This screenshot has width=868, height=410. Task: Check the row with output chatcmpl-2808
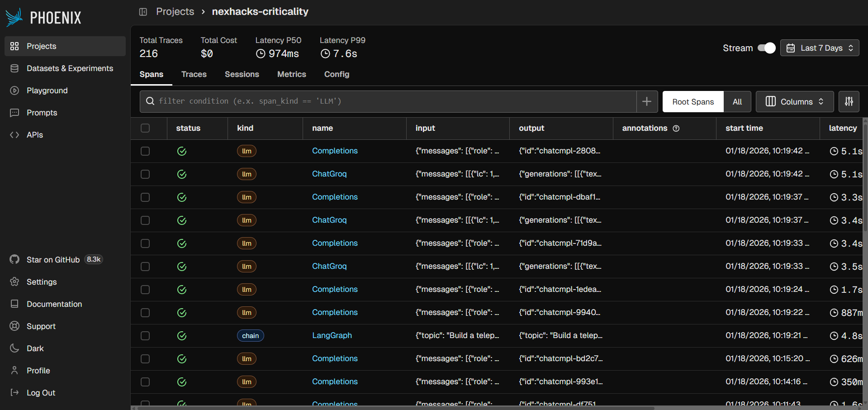(145, 151)
